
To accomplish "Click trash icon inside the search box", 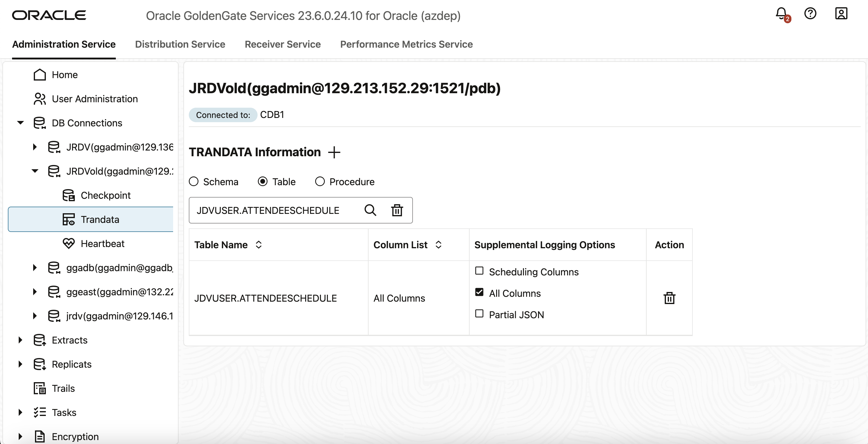I will pyautogui.click(x=397, y=210).
